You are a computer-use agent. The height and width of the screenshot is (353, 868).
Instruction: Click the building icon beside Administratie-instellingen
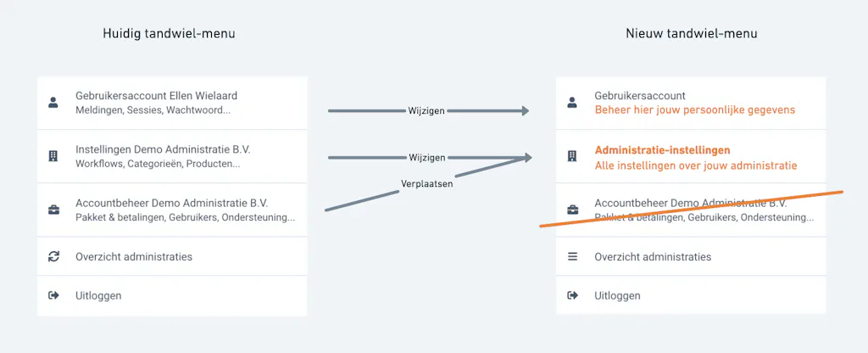point(572,157)
